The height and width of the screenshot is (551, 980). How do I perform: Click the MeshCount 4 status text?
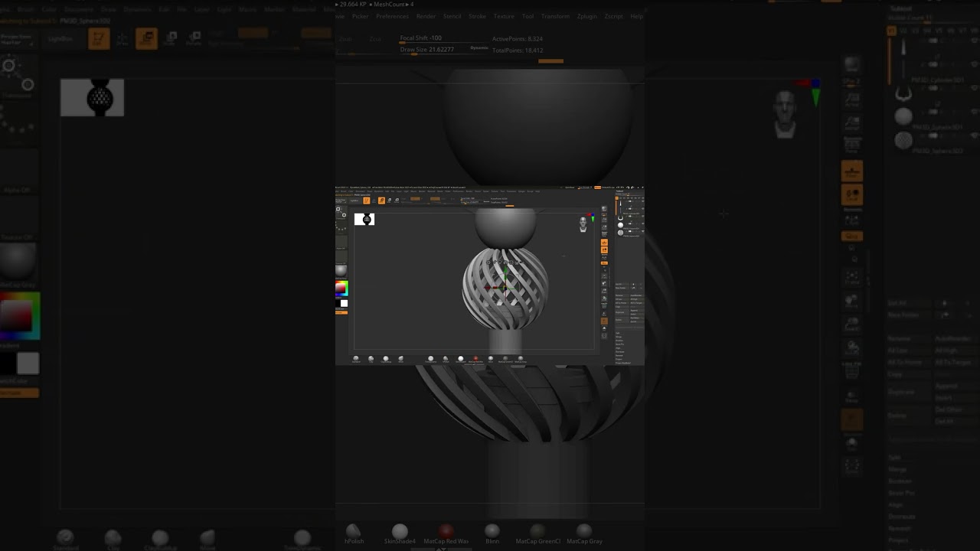394,5
